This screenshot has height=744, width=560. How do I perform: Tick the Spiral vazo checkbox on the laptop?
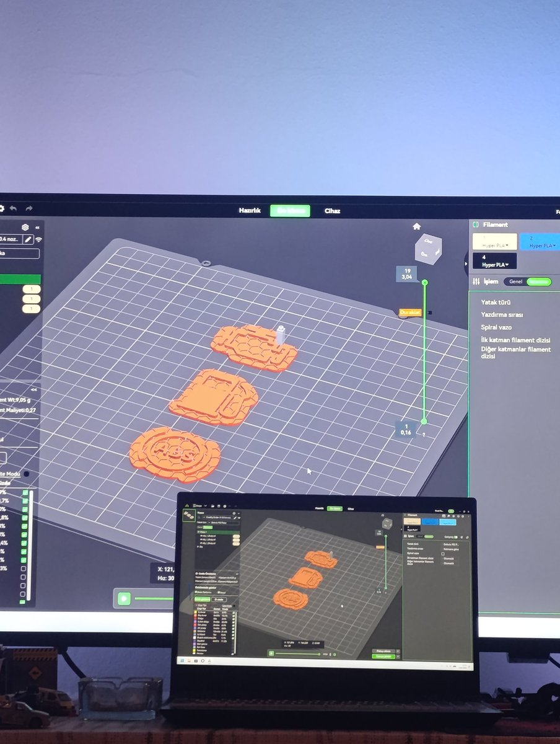click(443, 554)
